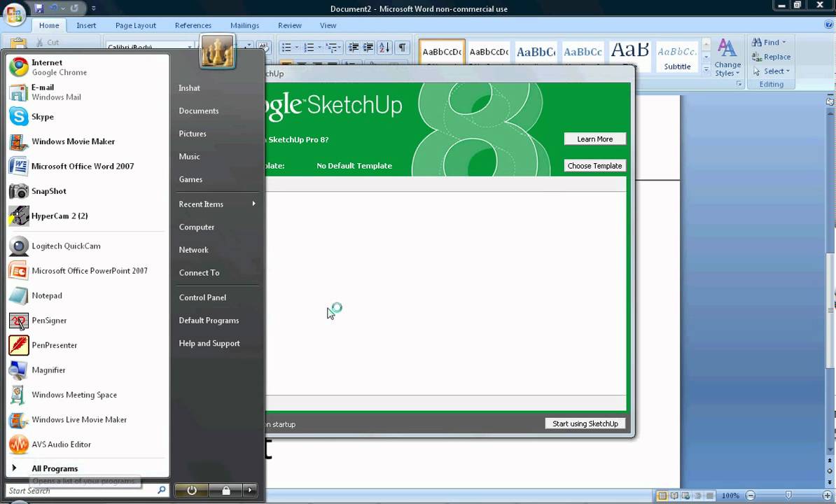Open the View ribbon tab

point(328,25)
